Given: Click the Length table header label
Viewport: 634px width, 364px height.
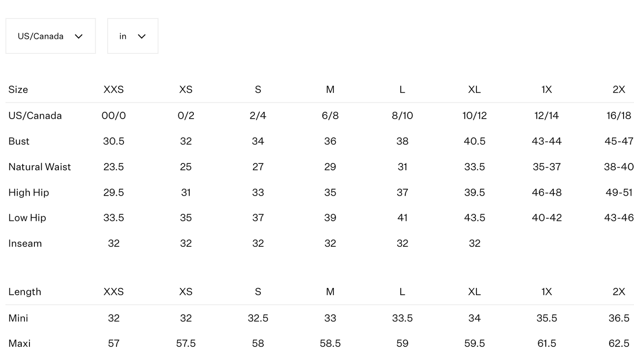Looking at the screenshot, I should 25,292.
